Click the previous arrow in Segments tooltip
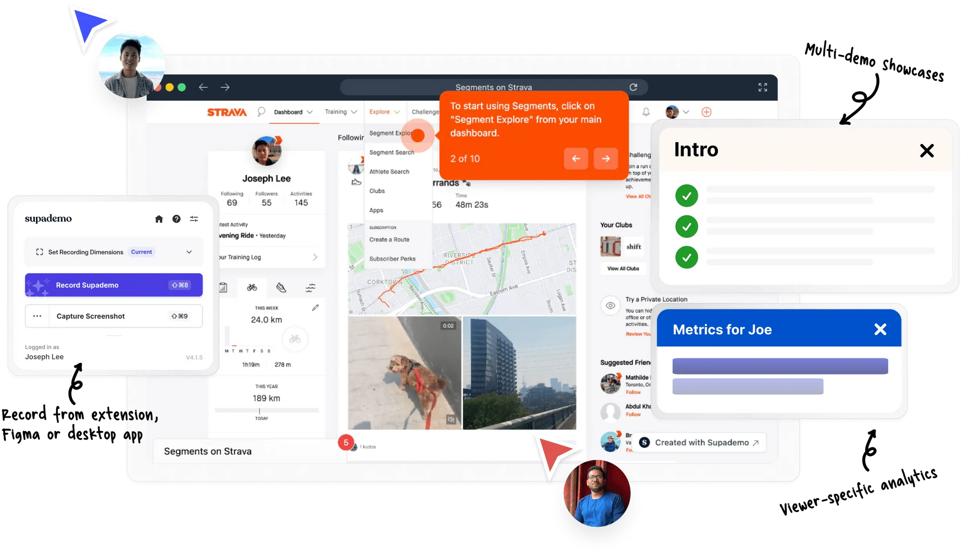980x557 pixels. click(x=575, y=157)
